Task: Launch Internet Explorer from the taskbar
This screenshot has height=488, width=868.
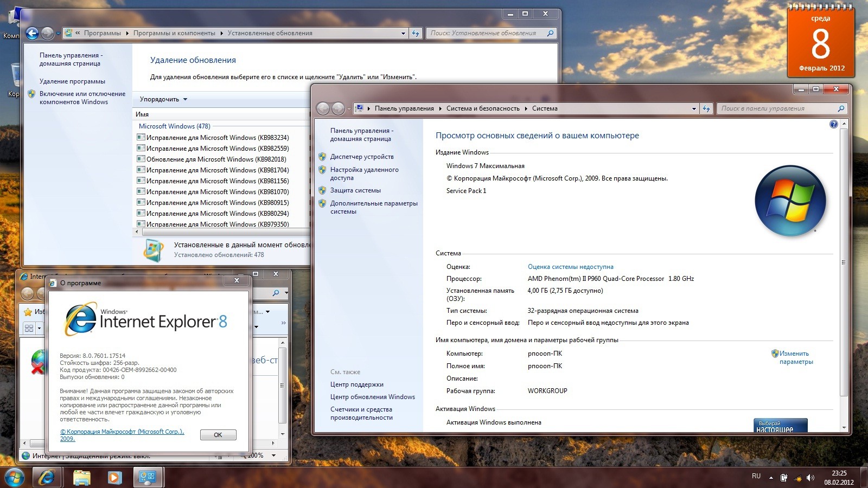Action: point(47,477)
